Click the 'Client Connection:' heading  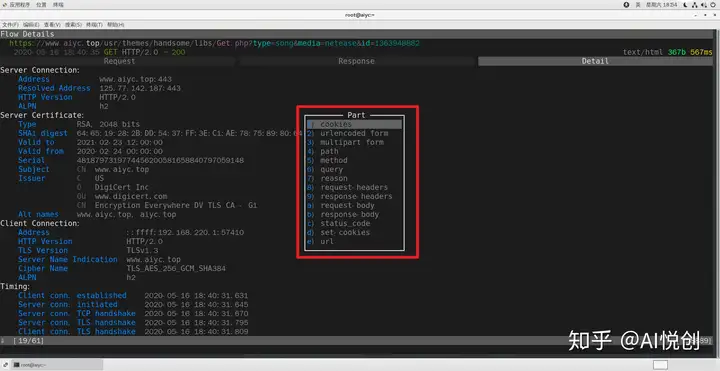point(40,223)
